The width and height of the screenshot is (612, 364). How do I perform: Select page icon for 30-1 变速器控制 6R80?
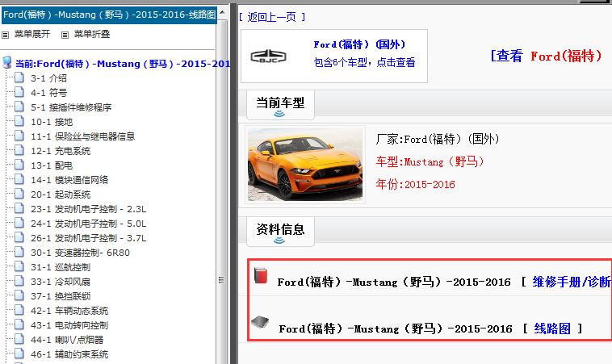19,252
